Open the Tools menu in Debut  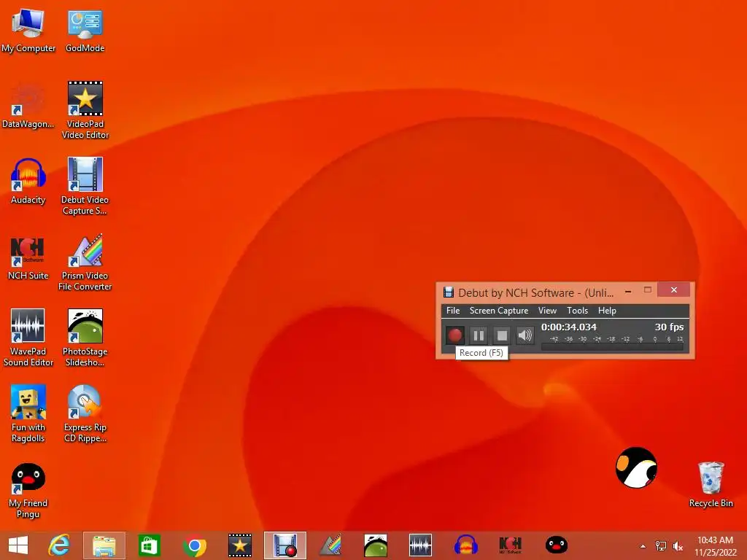click(577, 311)
